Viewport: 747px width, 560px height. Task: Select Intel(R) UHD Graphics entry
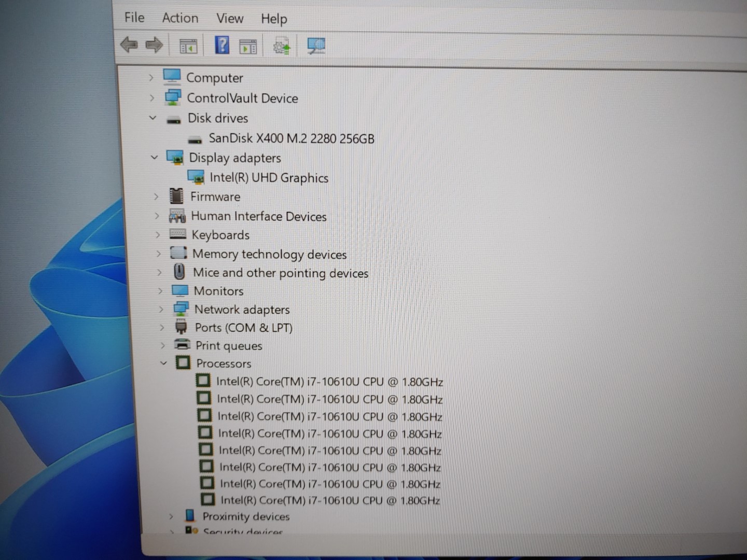click(269, 178)
